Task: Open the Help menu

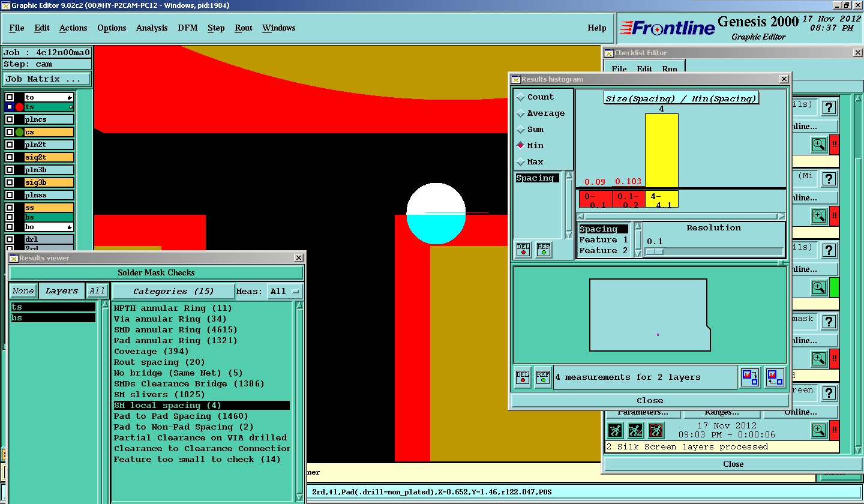Action: click(x=596, y=28)
